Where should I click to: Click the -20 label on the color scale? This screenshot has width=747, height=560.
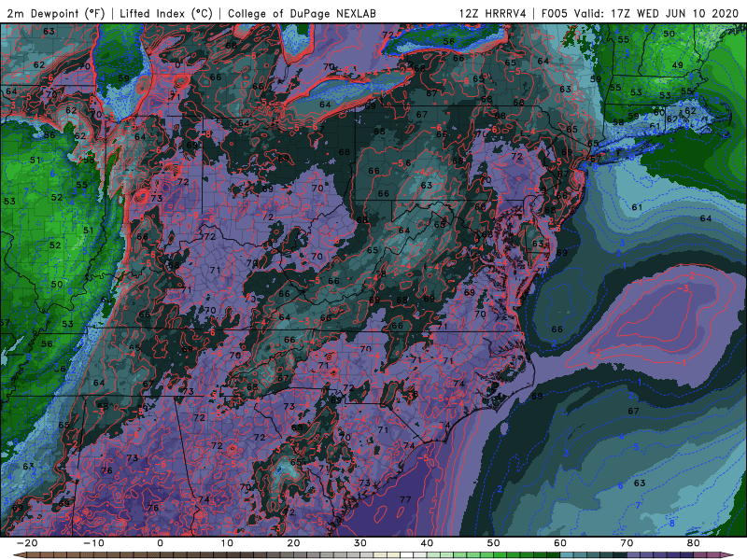(27, 543)
